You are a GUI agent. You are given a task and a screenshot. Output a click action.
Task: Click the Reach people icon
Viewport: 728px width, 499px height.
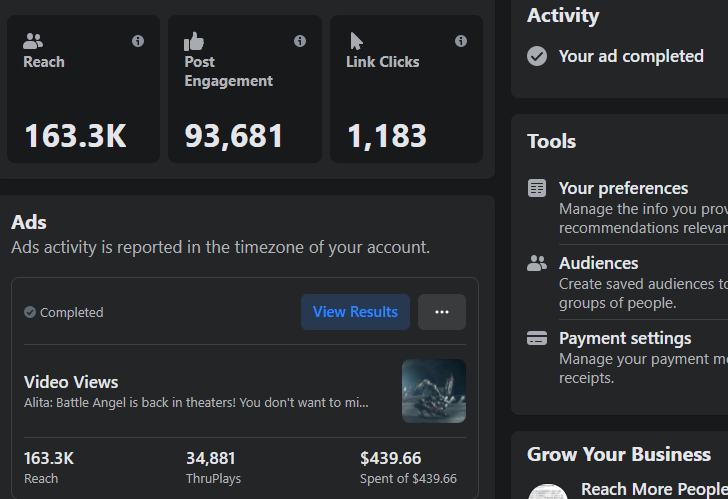tap(33, 41)
